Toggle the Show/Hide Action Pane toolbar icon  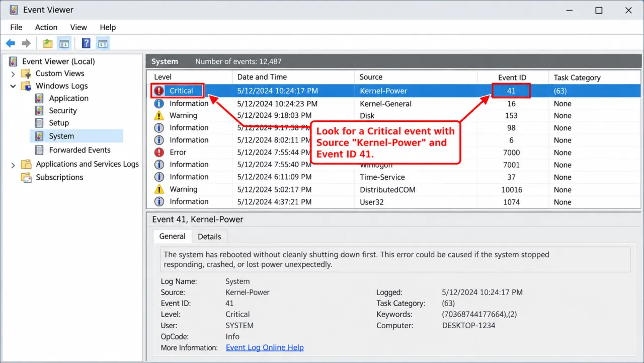point(102,43)
